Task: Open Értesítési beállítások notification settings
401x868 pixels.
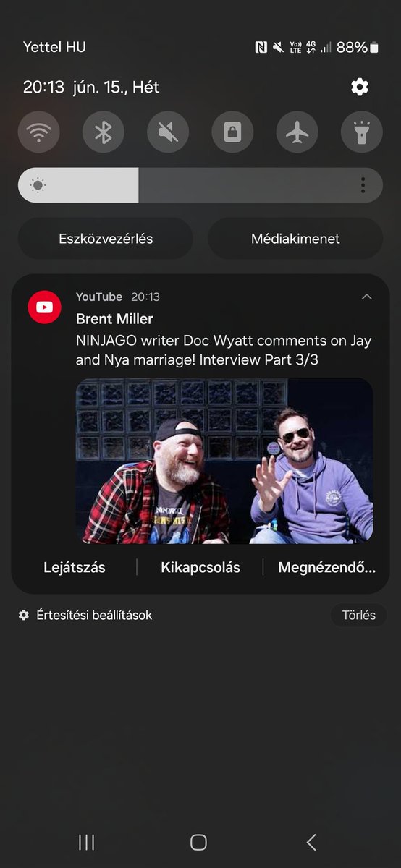Action: pyautogui.click(x=85, y=616)
